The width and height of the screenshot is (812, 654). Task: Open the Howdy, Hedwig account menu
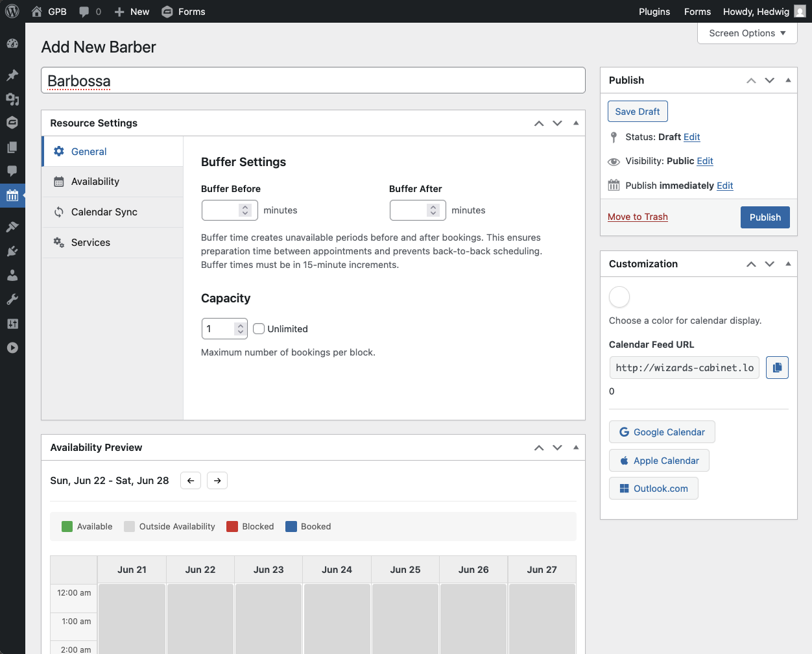pyautogui.click(x=764, y=12)
